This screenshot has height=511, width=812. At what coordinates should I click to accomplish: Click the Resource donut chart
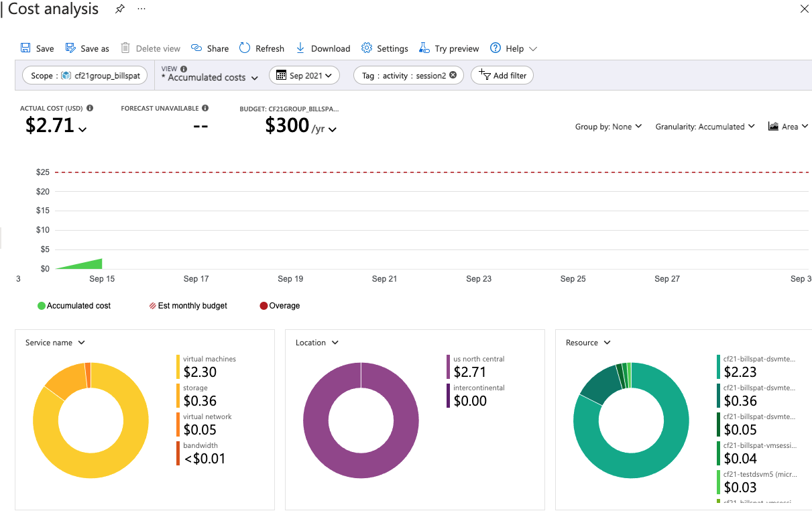point(631,420)
